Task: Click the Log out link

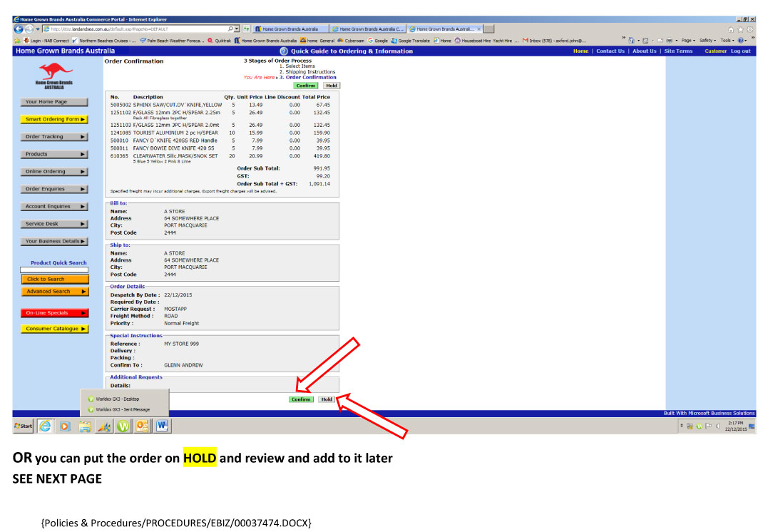Action: [740, 51]
